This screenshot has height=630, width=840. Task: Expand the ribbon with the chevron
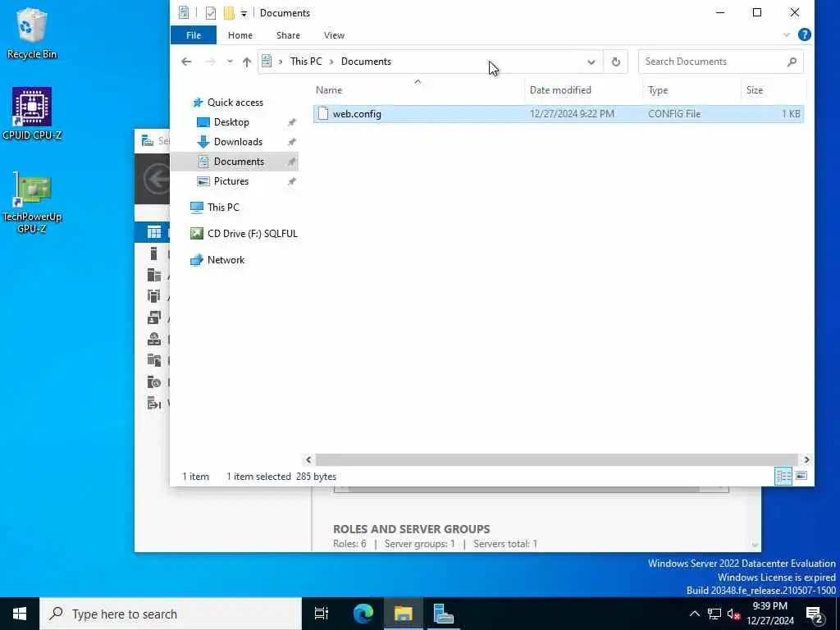pos(786,34)
